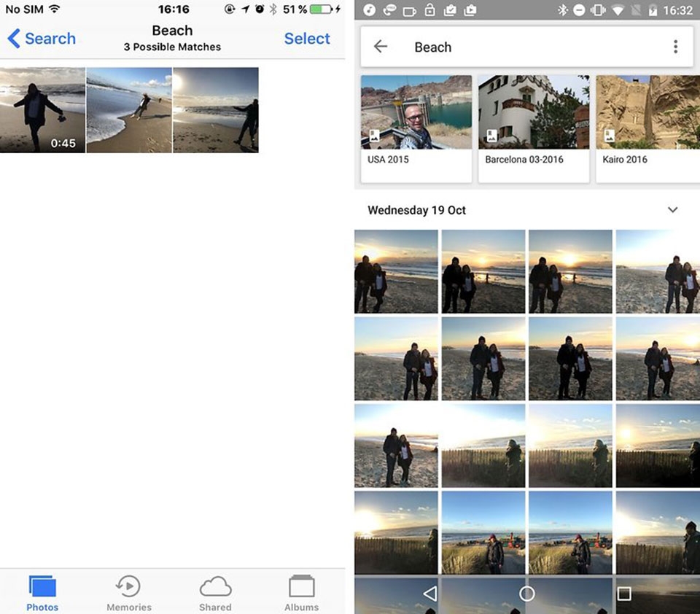Tap the iOS orientation lock status icon
Image resolution: width=700 pixels, height=614 pixels.
coord(230,9)
